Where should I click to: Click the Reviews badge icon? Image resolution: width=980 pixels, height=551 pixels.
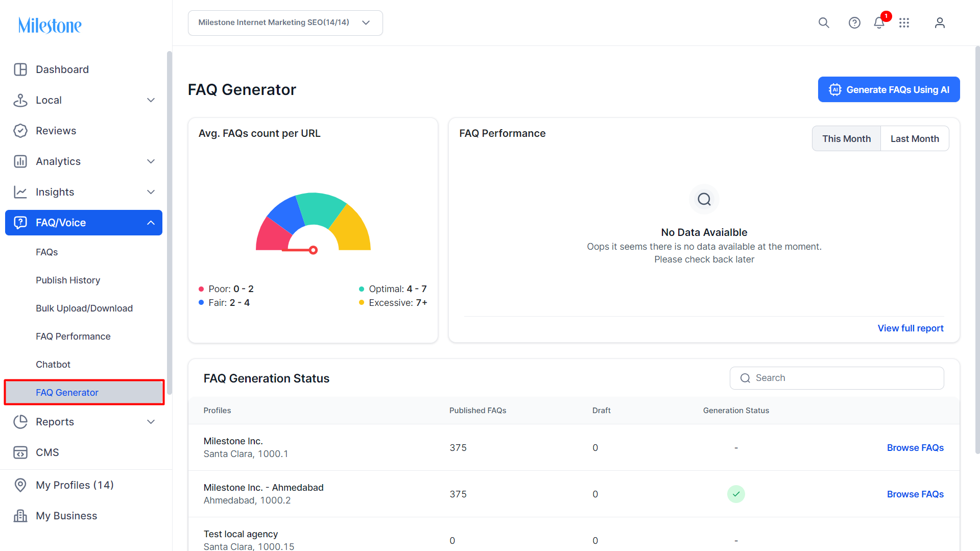pyautogui.click(x=20, y=131)
